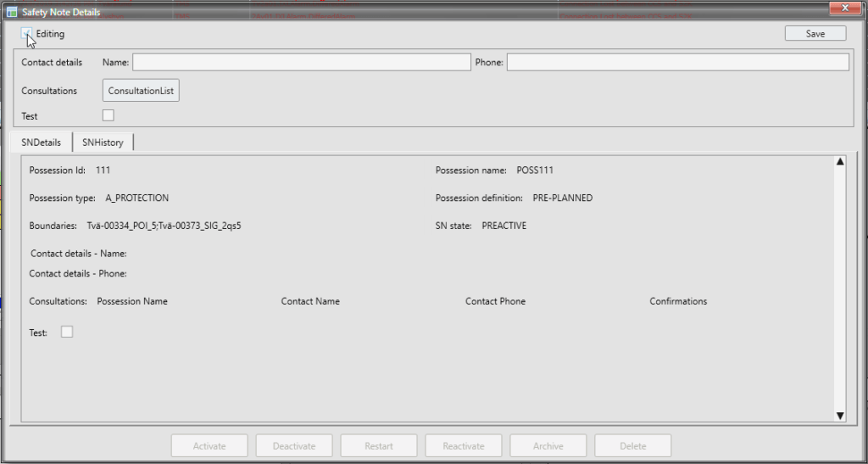Click the scrollbar up arrow in details panel

840,161
